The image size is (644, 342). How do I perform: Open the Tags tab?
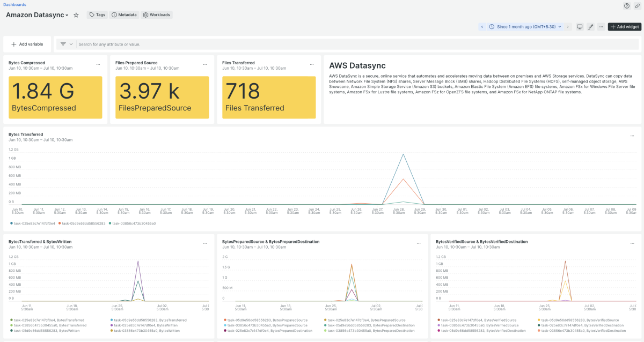[97, 15]
